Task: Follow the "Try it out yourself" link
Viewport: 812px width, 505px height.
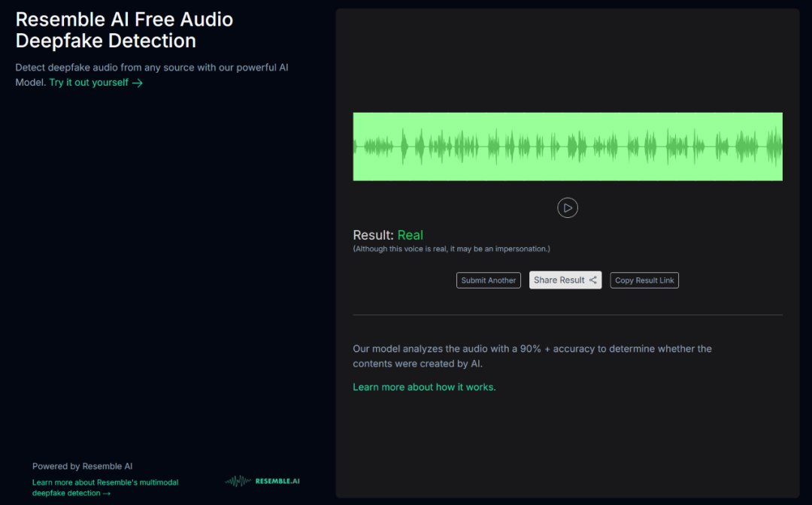Action: click(x=89, y=83)
